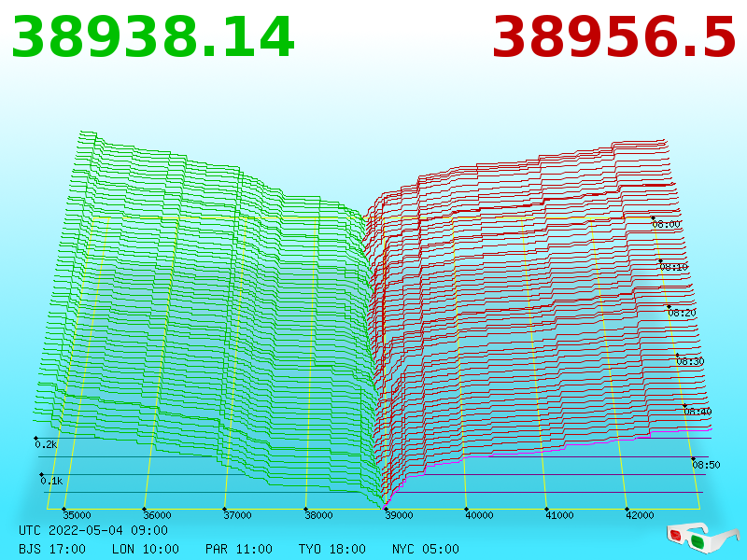
Task: Click the 41000 price axis label
Action: [559, 515]
